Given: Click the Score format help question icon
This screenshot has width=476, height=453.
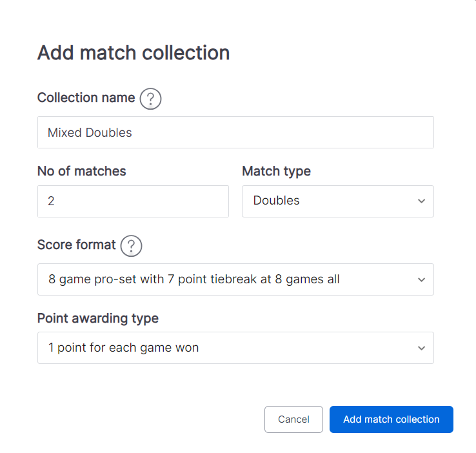Looking at the screenshot, I should click(131, 246).
